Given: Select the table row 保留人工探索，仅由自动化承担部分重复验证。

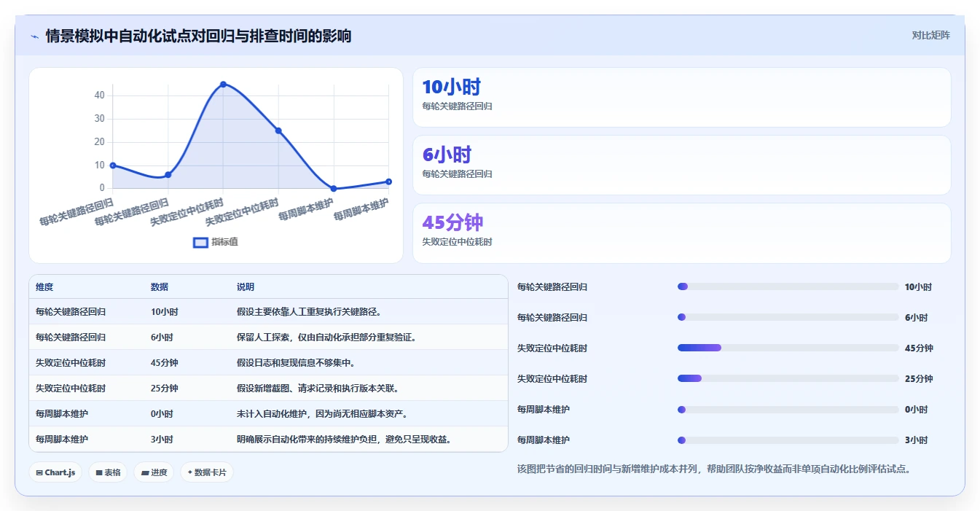Looking at the screenshot, I should click(268, 338).
